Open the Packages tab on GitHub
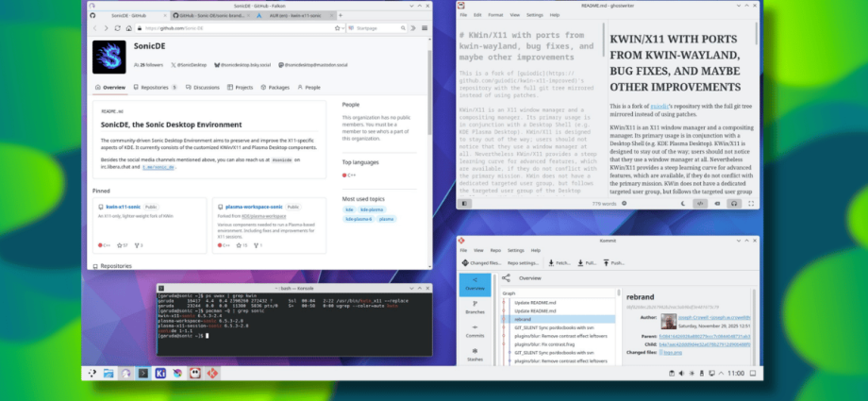 click(275, 88)
